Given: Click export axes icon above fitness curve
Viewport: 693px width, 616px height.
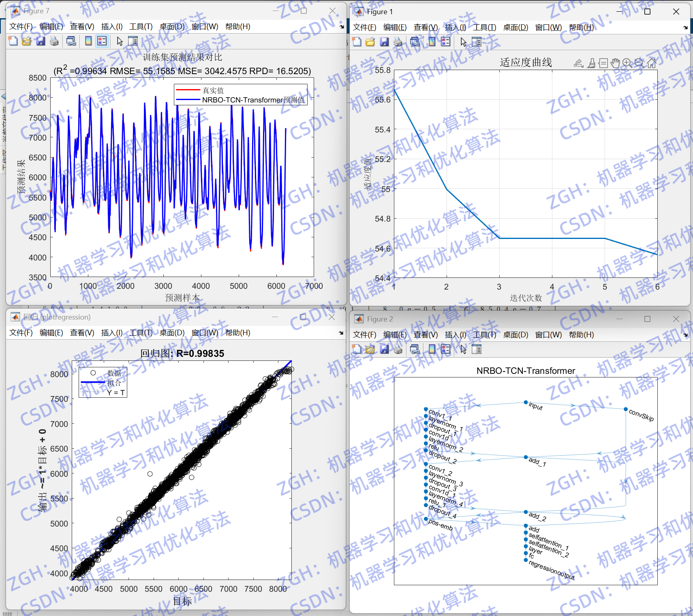Looking at the screenshot, I should pyautogui.click(x=579, y=63).
